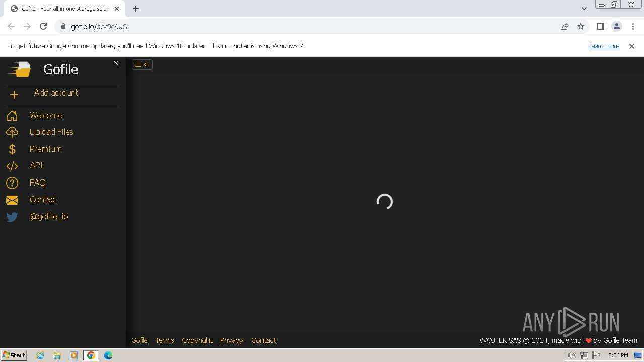The image size is (644, 362).
Task: Click the Gofile folder logo icon
Action: pos(19,69)
